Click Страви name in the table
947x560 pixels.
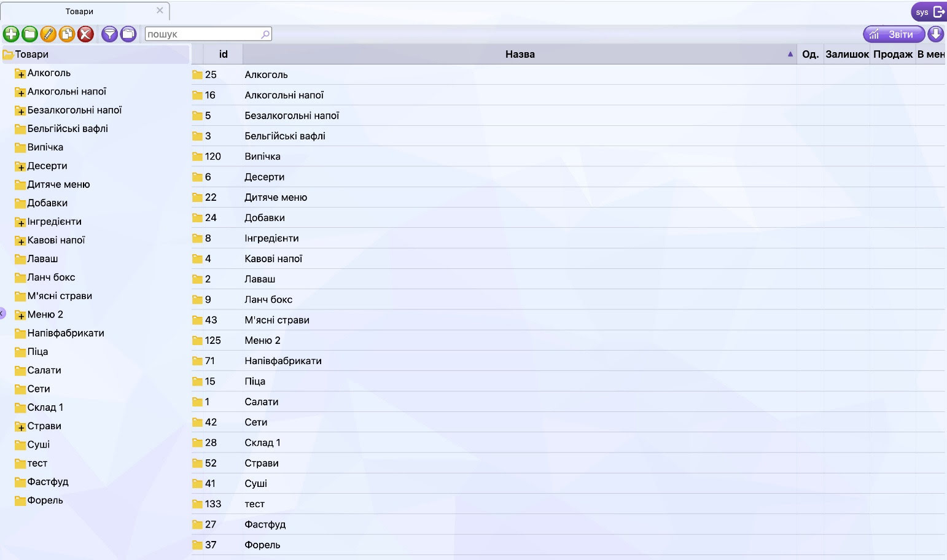(262, 463)
